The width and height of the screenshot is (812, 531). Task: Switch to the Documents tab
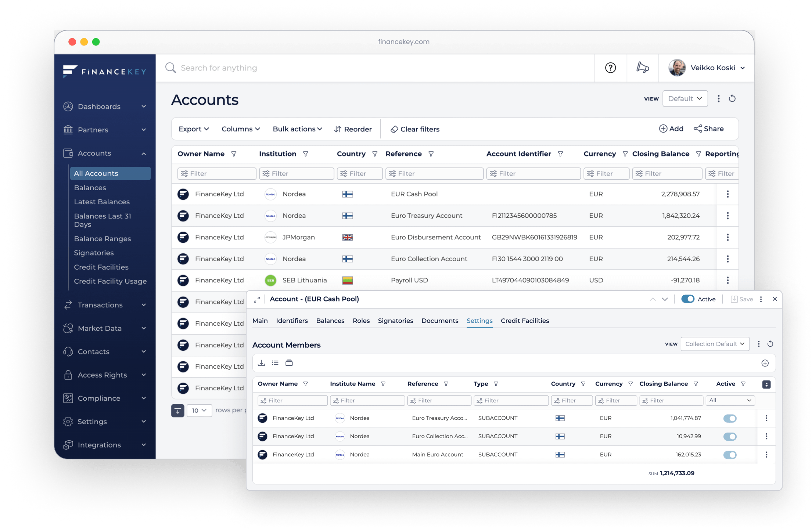(x=440, y=321)
